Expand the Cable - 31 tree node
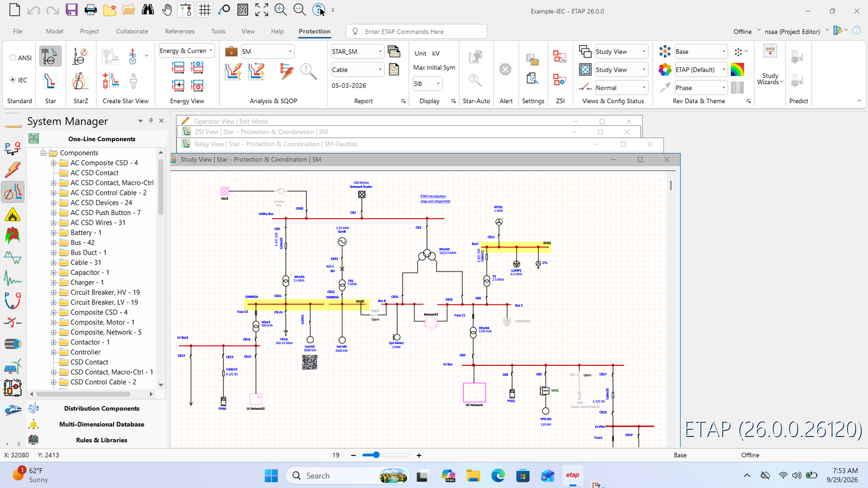868x488 pixels. [x=54, y=263]
